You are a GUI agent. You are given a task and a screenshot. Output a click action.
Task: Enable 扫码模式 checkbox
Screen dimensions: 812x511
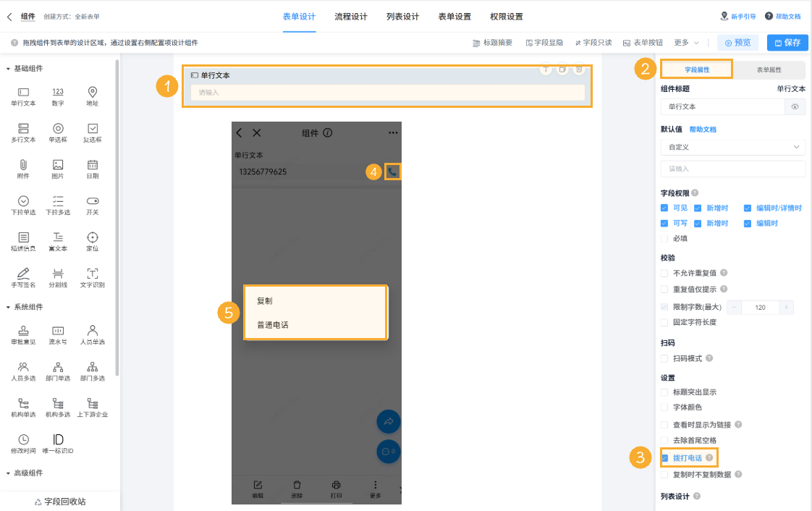[x=664, y=359]
